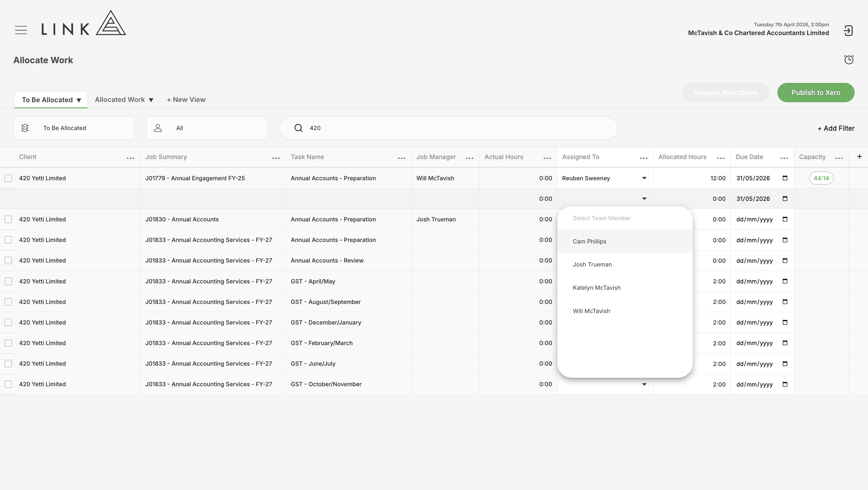Open Client column options ellipsis
868x490 pixels.
point(130,158)
